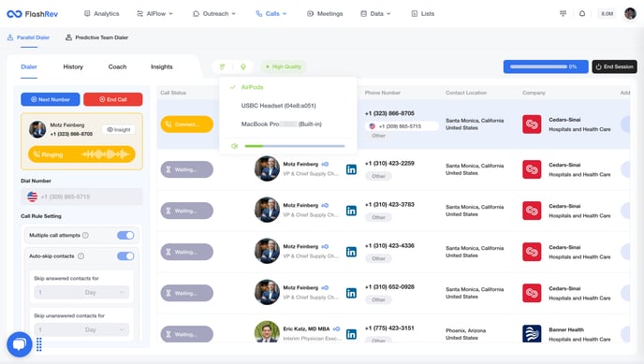Open Skip unanswered contacts Day dropdown
The image size is (644, 364).
(105, 329)
